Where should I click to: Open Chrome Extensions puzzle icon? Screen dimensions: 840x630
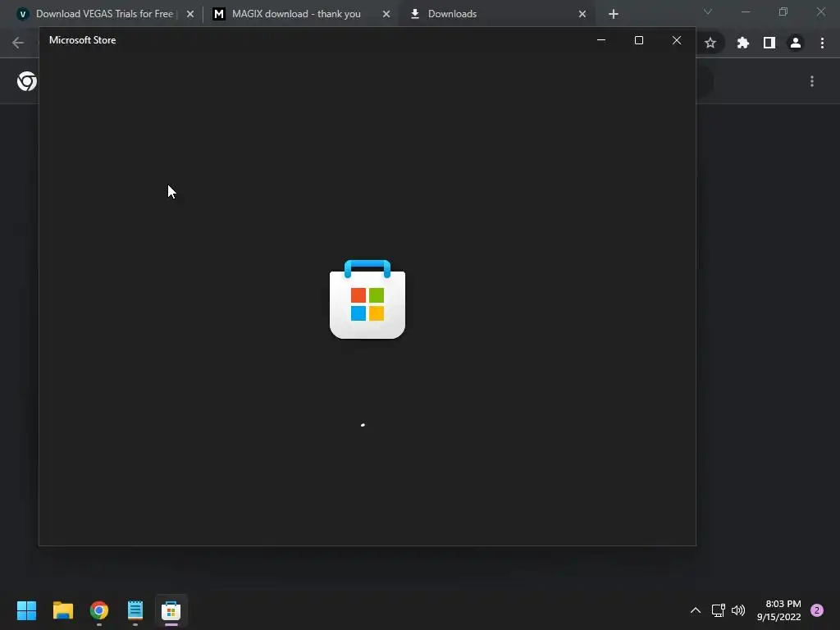[x=742, y=43]
